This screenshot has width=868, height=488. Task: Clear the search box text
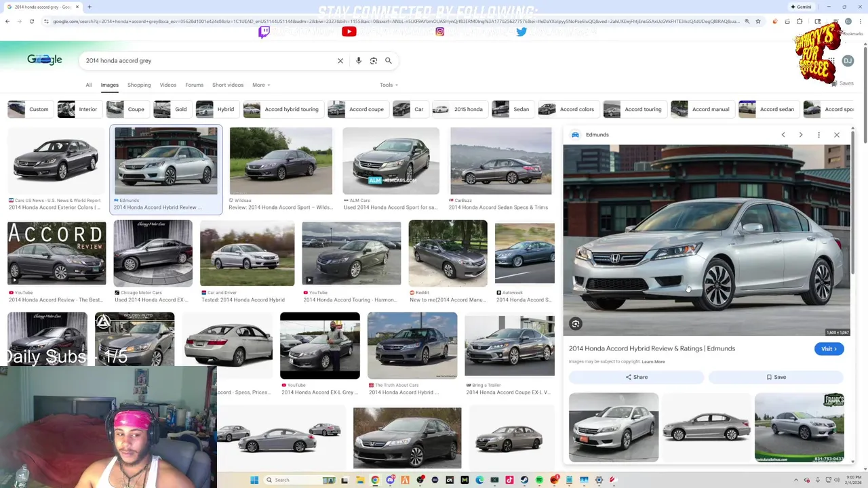click(x=340, y=60)
